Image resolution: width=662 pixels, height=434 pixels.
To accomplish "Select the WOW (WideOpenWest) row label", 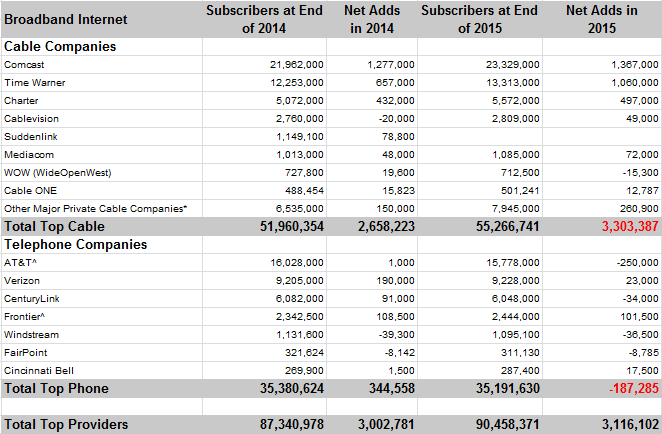I will 57,173.
